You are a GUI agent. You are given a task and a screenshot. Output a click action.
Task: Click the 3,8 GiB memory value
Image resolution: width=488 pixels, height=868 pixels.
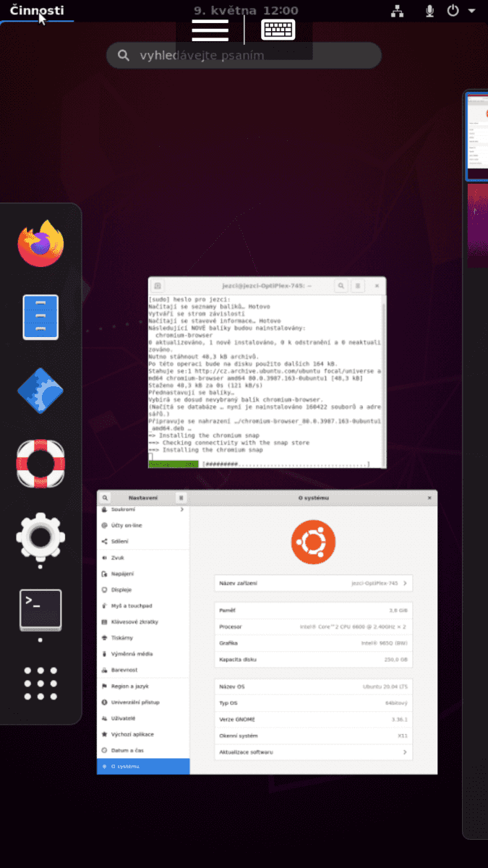(x=398, y=610)
